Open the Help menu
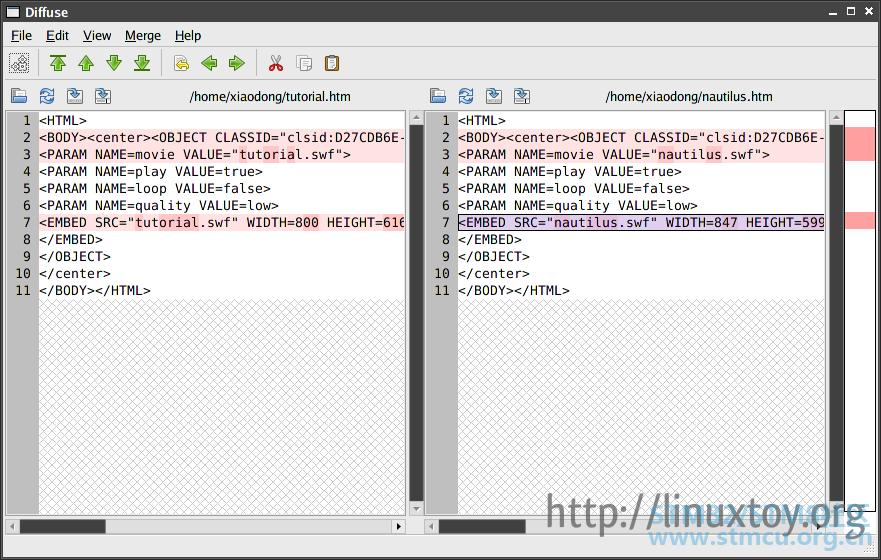The image size is (881, 560). [188, 35]
